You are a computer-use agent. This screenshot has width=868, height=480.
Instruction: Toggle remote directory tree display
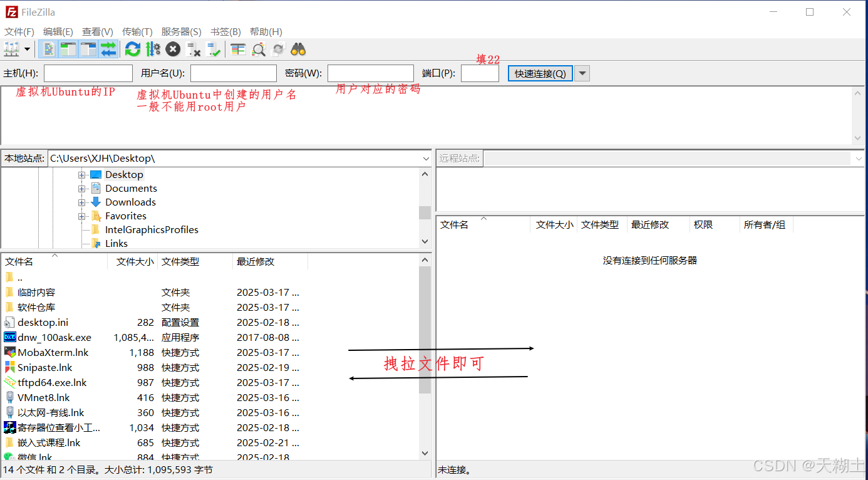click(88, 49)
